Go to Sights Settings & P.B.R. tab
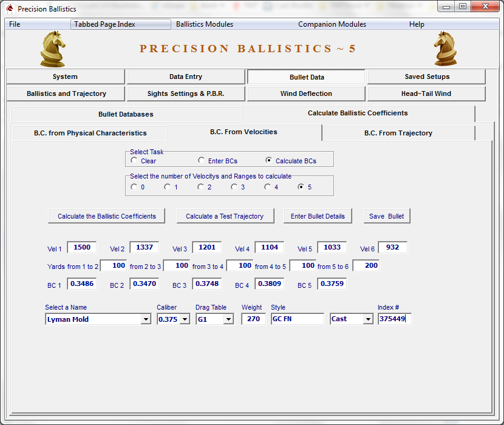Viewport: 504px width, 425px height. (x=186, y=93)
